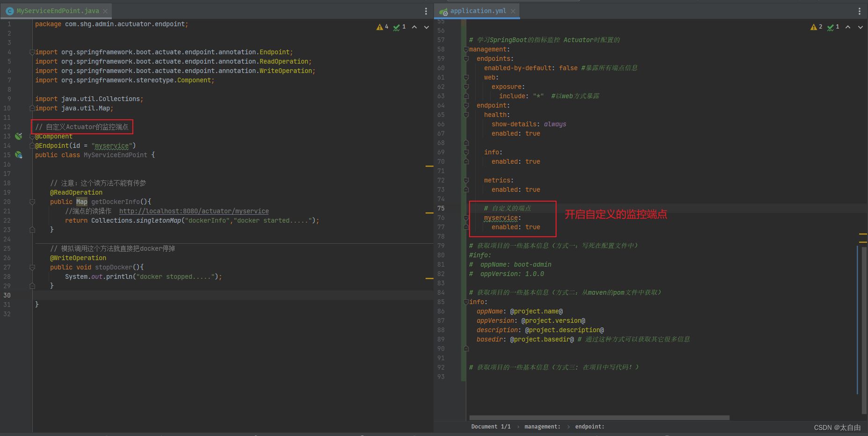Select the application.yml editor tab

tap(477, 11)
